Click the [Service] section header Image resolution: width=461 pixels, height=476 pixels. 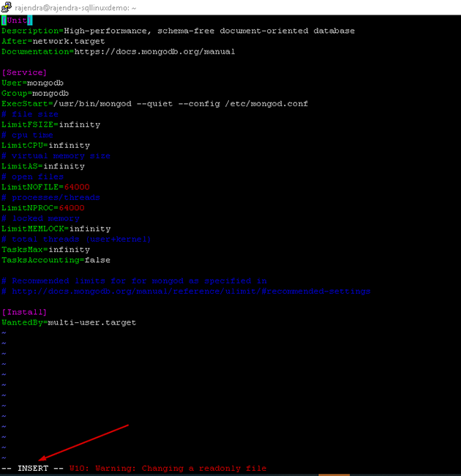[x=24, y=72]
